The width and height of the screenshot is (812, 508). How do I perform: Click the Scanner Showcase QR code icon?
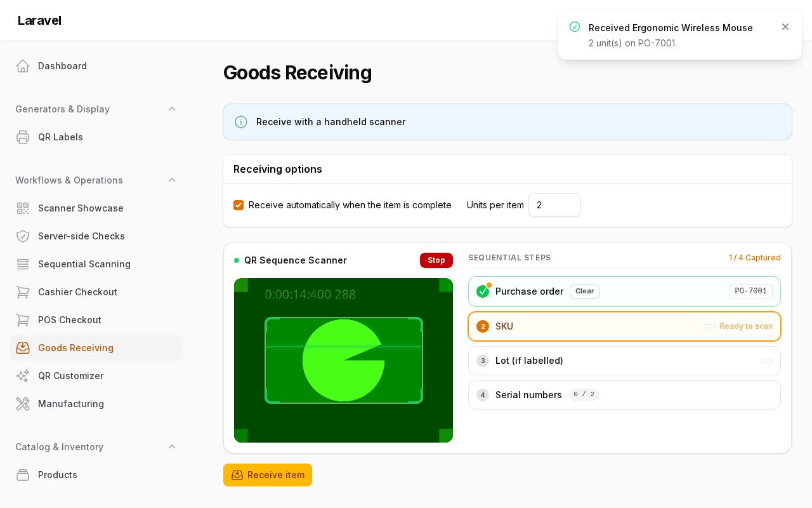coord(23,208)
